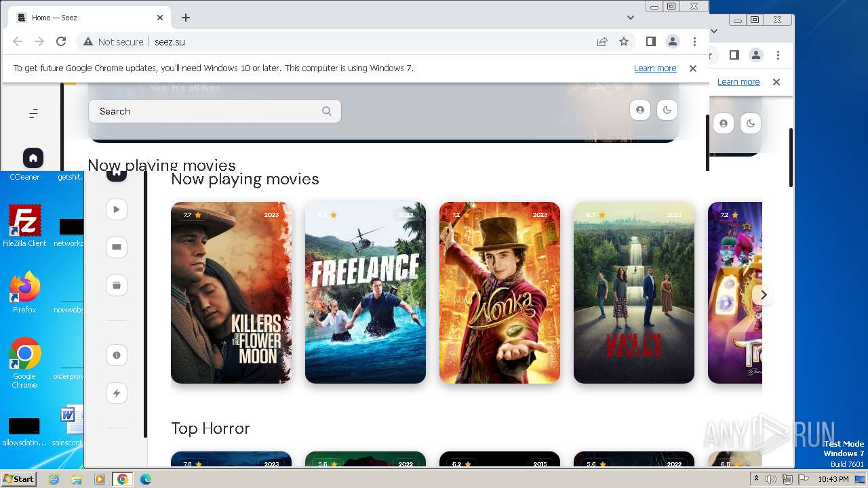This screenshot has height=488, width=868.
Task: Open the side panel in the front Chrome window
Action: tap(651, 41)
